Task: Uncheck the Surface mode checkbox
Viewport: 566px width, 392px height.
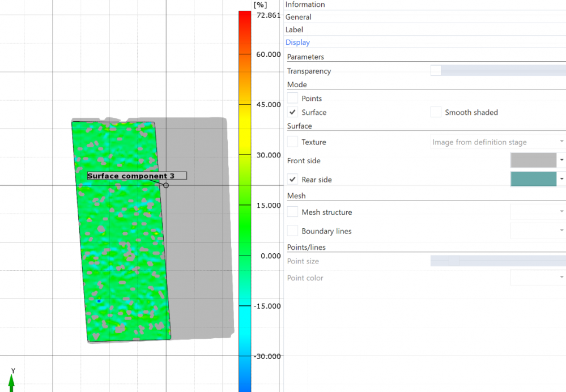Action: pos(292,112)
